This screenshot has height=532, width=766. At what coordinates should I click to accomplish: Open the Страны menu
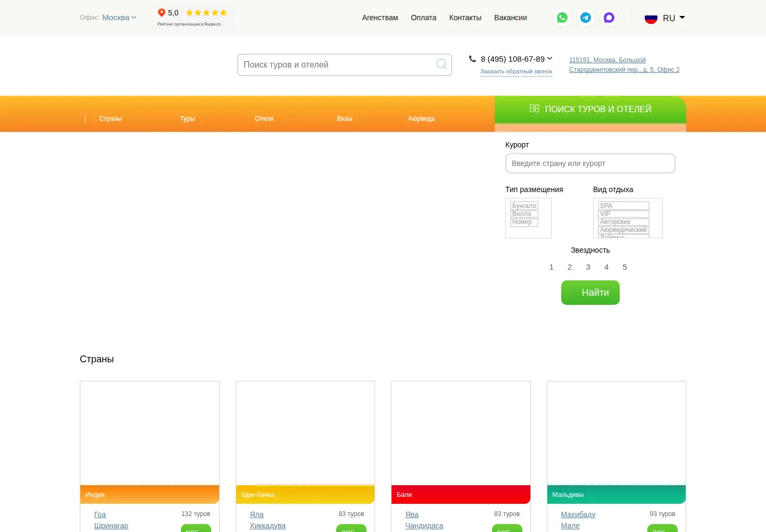pos(111,119)
